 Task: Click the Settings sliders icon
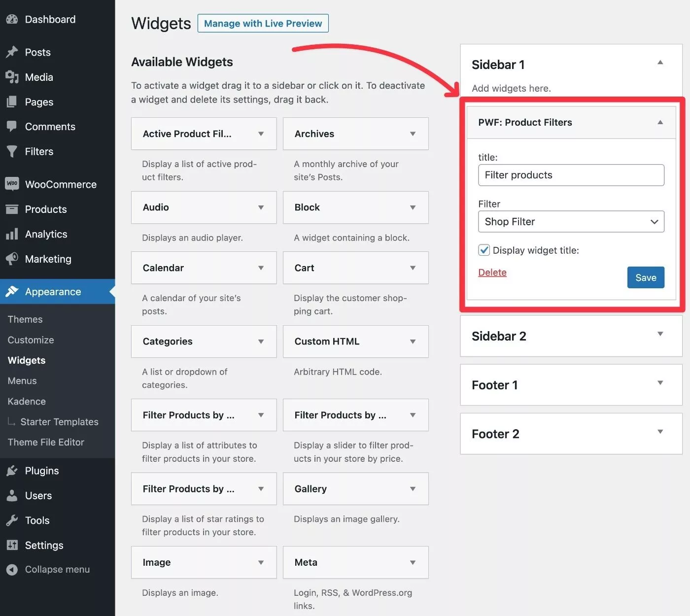[x=12, y=545]
